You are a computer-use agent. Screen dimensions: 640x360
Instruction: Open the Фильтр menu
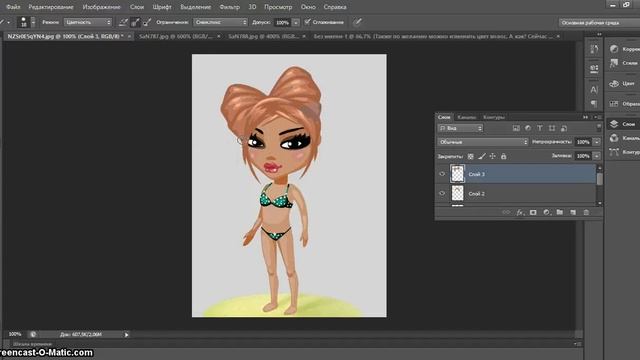pyautogui.click(x=229, y=7)
